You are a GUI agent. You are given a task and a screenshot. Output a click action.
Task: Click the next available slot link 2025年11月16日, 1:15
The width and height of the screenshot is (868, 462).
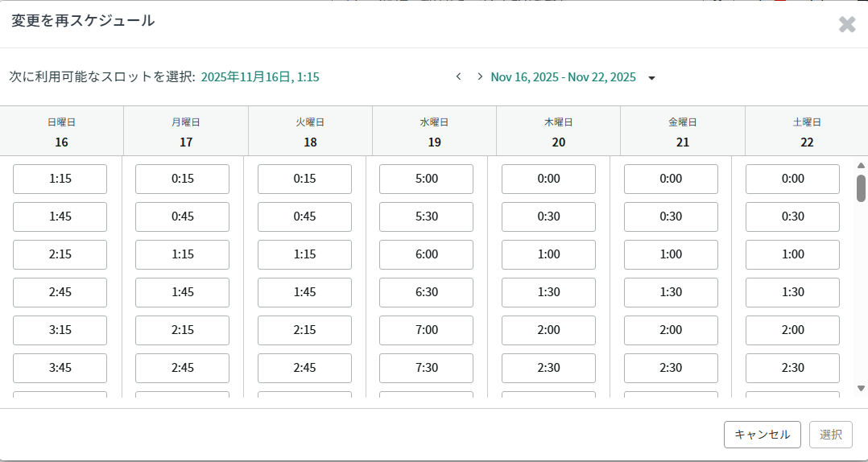pos(260,77)
